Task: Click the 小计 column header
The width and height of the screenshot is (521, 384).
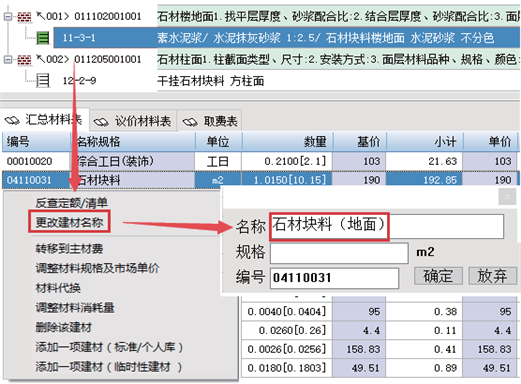Action: [425, 142]
